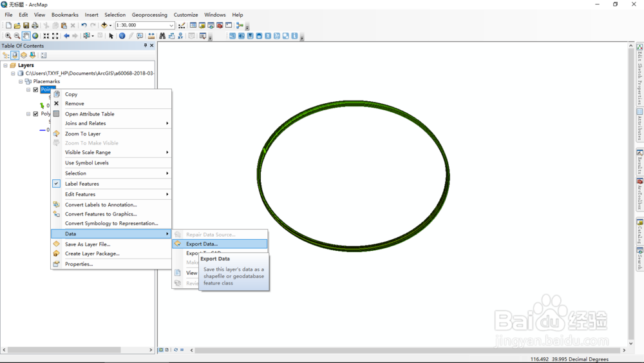The height and width of the screenshot is (363, 644).
Task: Open the ArcToolbox side tab
Action: 640,195
